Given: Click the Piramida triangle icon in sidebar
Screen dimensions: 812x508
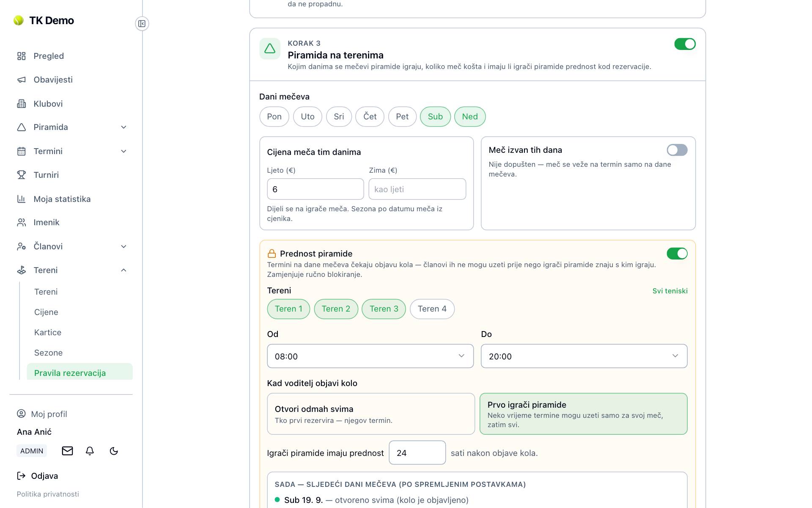Looking at the screenshot, I should [21, 127].
